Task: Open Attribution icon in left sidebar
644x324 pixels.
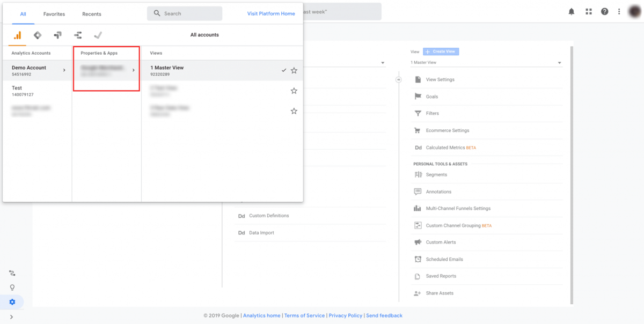Action: point(12,273)
